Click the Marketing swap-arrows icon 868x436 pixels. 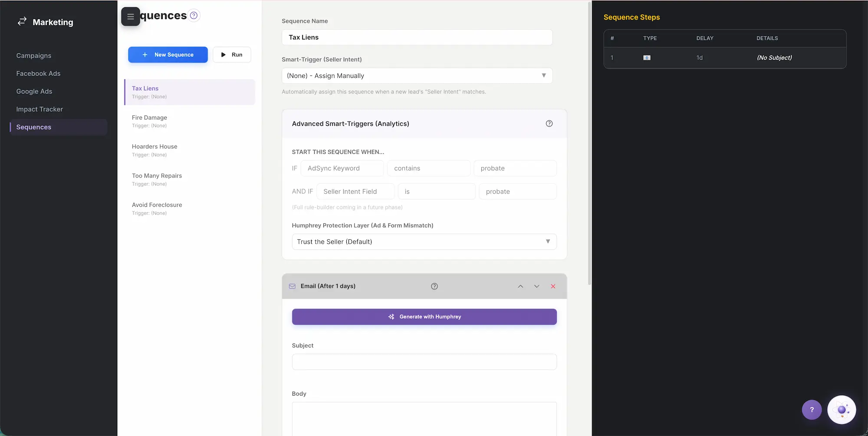click(x=22, y=21)
